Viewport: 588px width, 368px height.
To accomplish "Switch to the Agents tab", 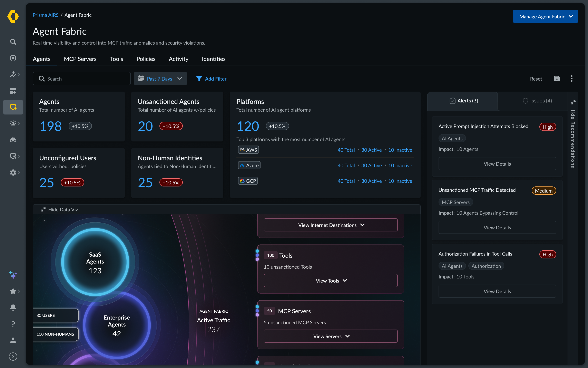I will click(x=42, y=59).
